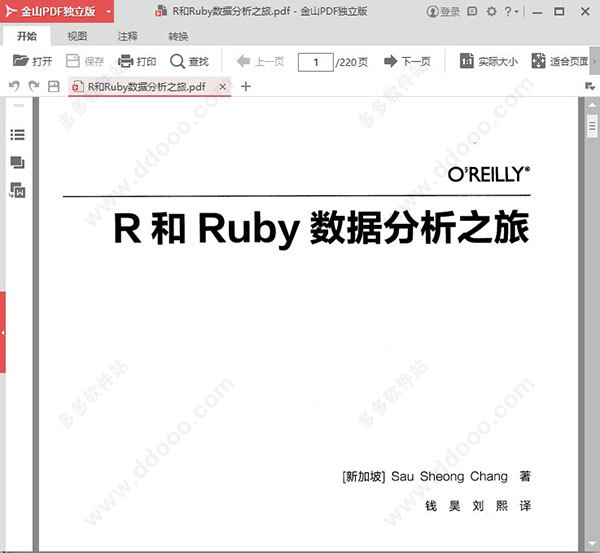Close the R和Ruby数据分析之旅.pdf tab

pyautogui.click(x=222, y=87)
